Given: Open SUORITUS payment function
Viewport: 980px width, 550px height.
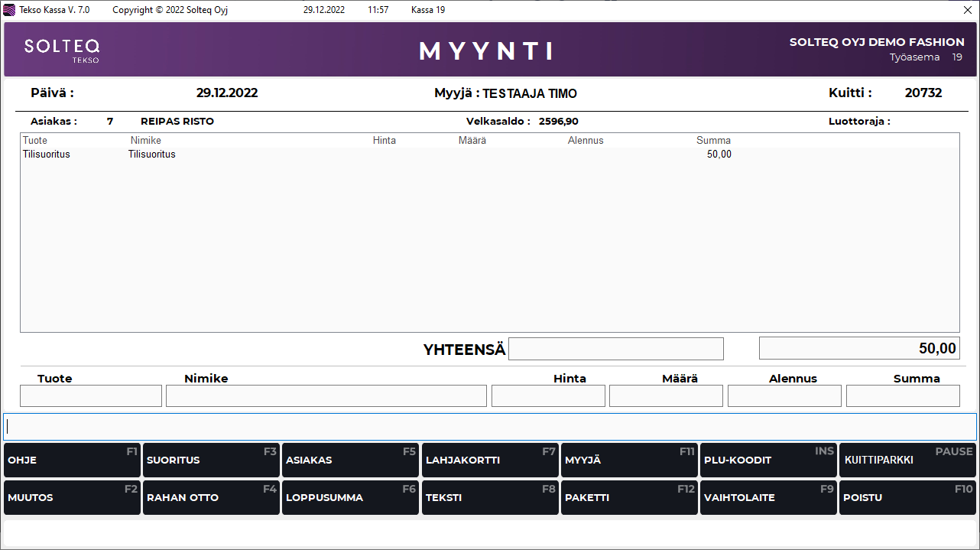Looking at the screenshot, I should click(x=211, y=461).
